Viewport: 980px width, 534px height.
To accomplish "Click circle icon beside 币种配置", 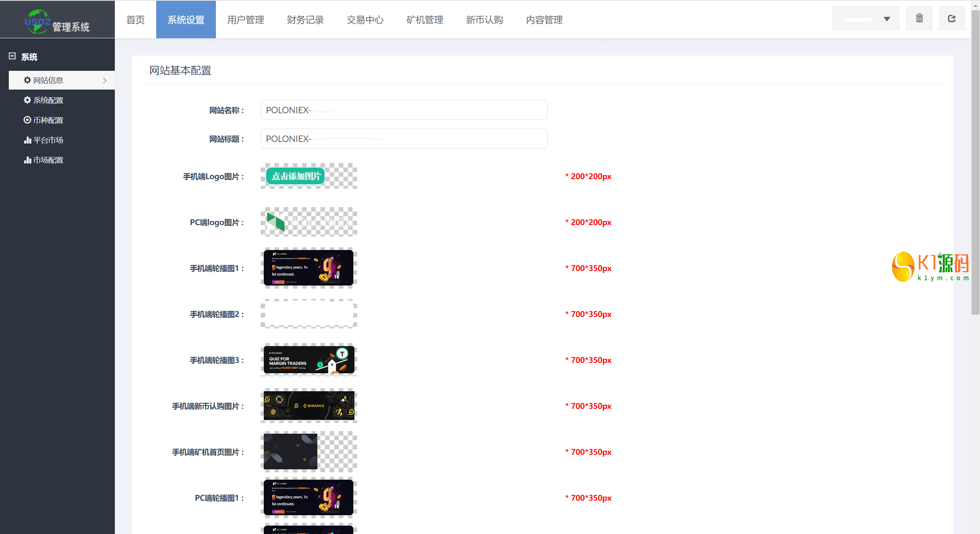I will click(27, 120).
